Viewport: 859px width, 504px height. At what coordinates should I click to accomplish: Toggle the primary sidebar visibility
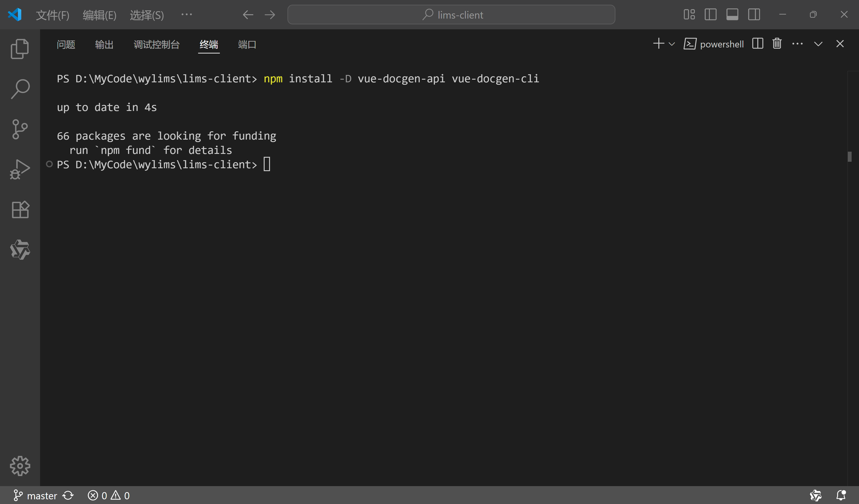pos(711,14)
